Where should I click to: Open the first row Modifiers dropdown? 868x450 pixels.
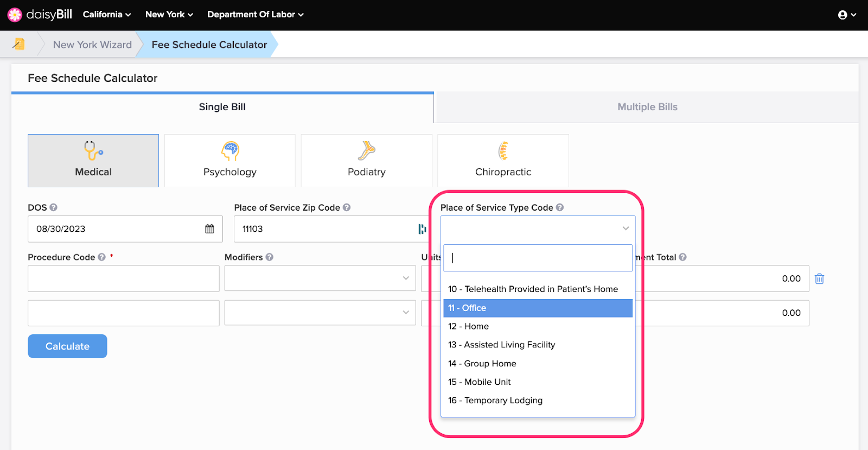320,278
